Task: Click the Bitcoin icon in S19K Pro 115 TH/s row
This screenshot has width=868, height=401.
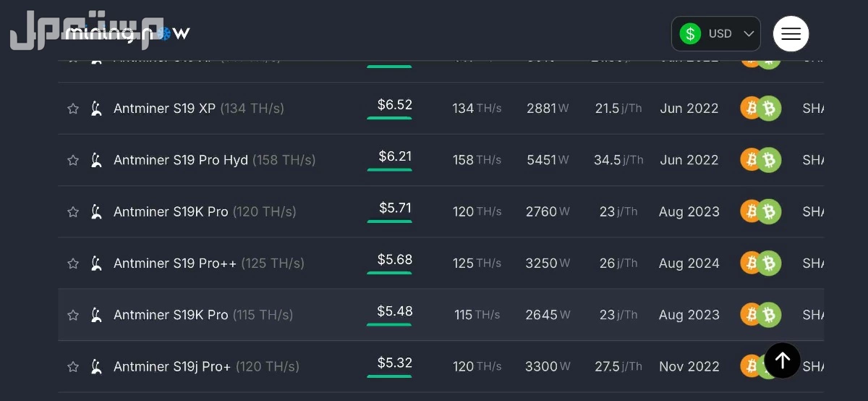Action: click(752, 315)
